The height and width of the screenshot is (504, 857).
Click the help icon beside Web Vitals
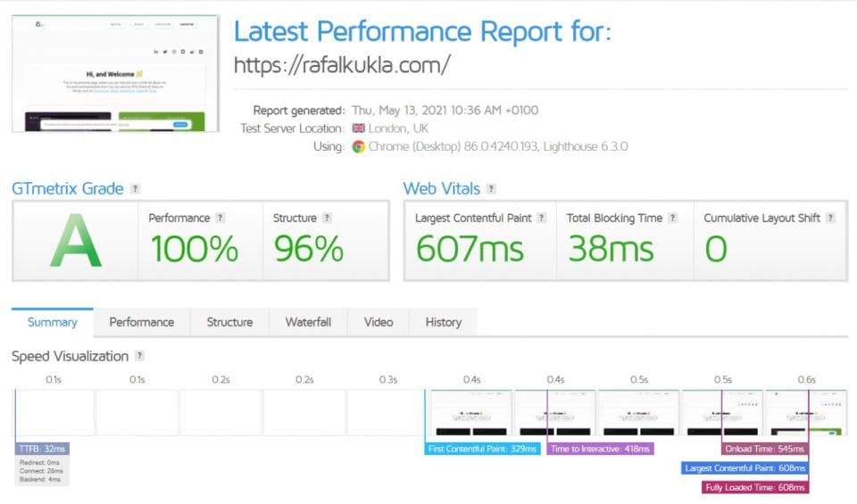click(491, 189)
